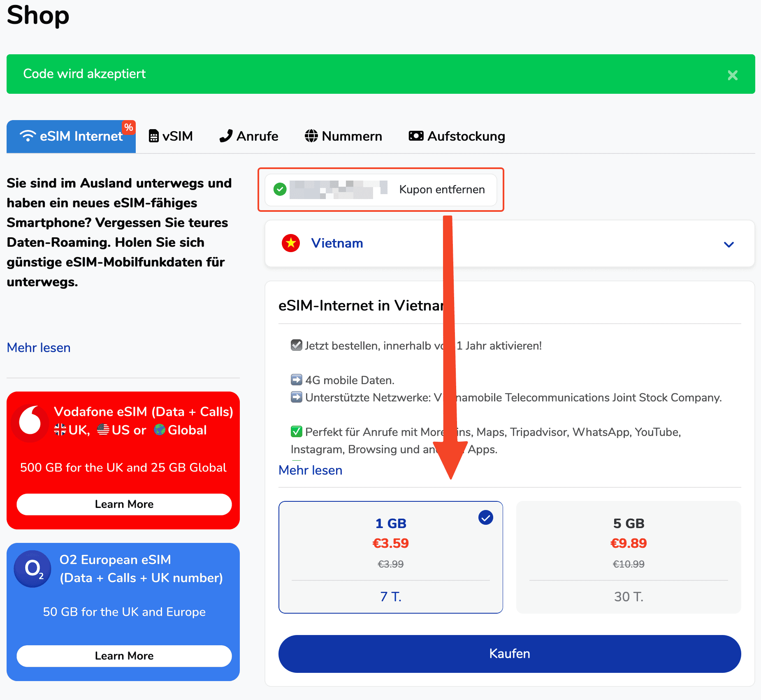Expand 'Mehr lesen' under eSIM-Internet description
The height and width of the screenshot is (700, 761).
[x=310, y=470]
